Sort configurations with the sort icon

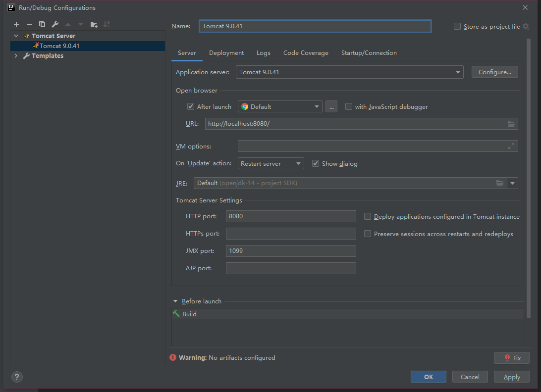107,24
